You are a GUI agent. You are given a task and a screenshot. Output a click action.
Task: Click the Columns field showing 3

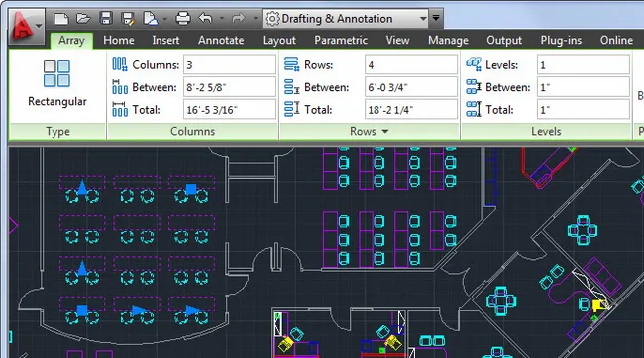230,64
